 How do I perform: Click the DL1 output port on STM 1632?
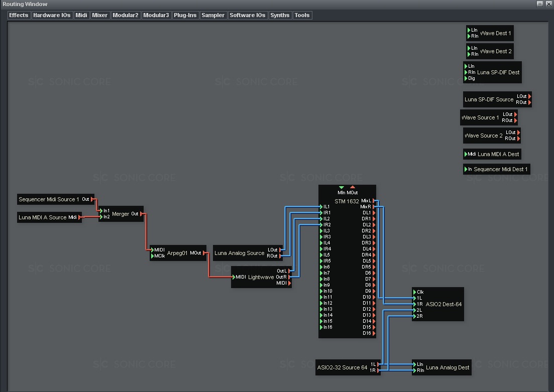[374, 213]
